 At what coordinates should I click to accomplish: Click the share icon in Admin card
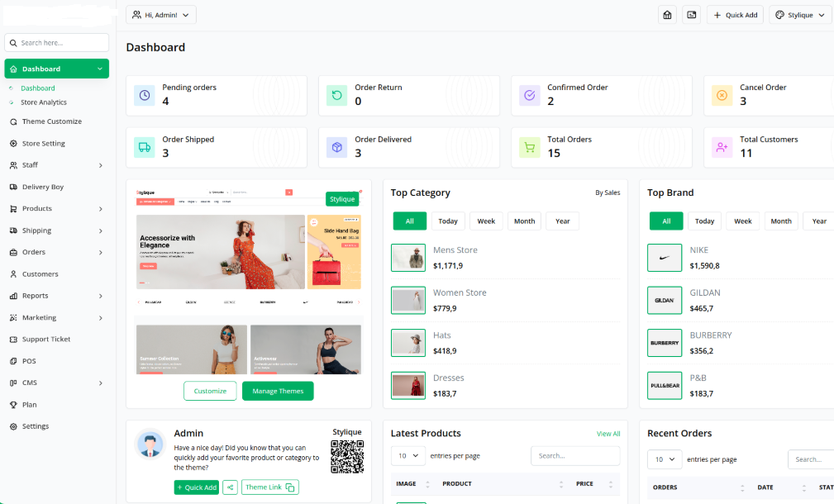(x=230, y=487)
